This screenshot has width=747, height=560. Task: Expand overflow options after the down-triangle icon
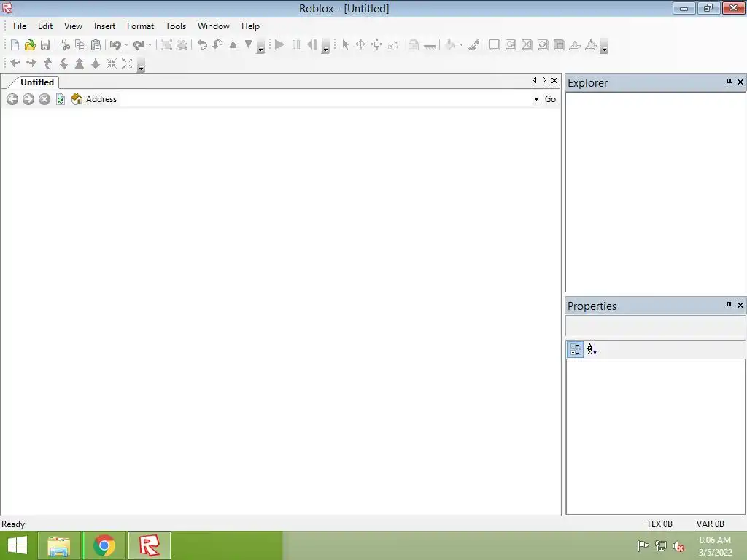click(x=260, y=47)
